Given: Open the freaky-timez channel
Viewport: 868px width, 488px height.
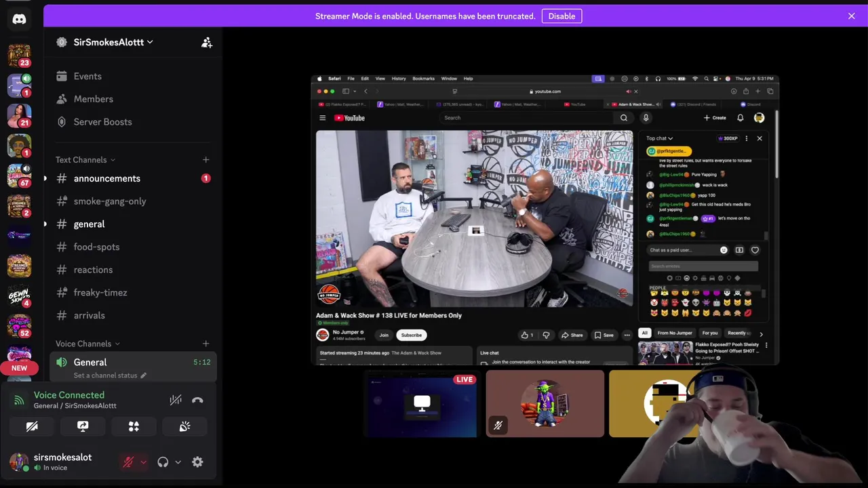Looking at the screenshot, I should point(133,293).
